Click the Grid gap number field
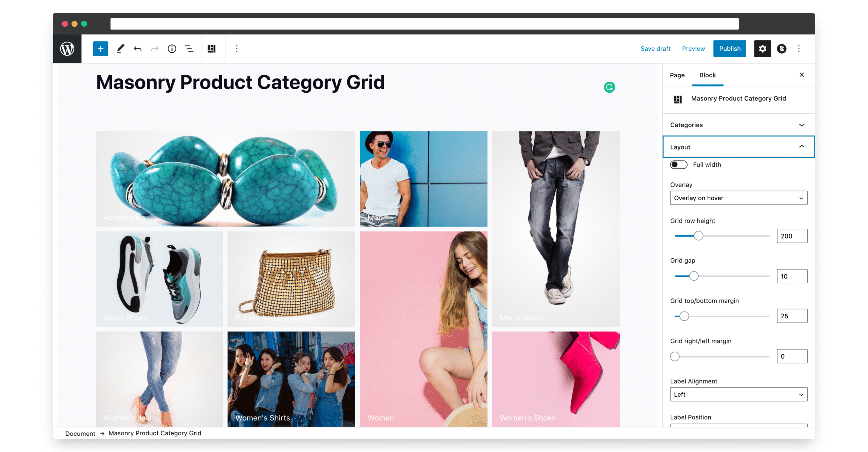 [792, 276]
